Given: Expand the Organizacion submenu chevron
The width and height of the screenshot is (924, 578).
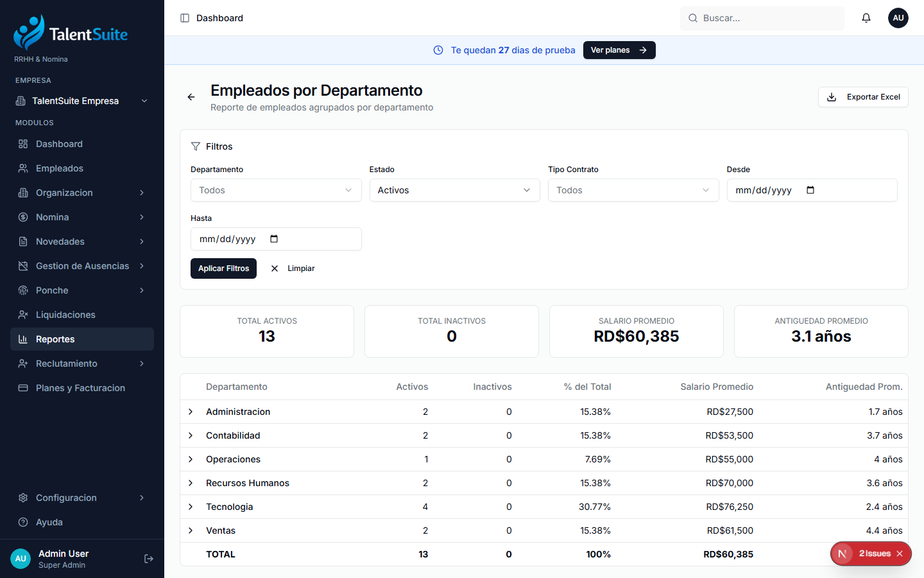Looking at the screenshot, I should (x=142, y=193).
